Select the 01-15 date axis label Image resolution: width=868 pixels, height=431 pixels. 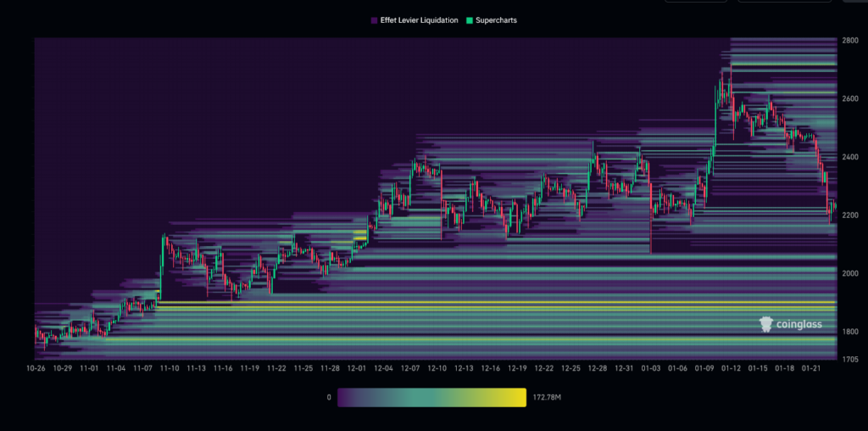[758, 368]
